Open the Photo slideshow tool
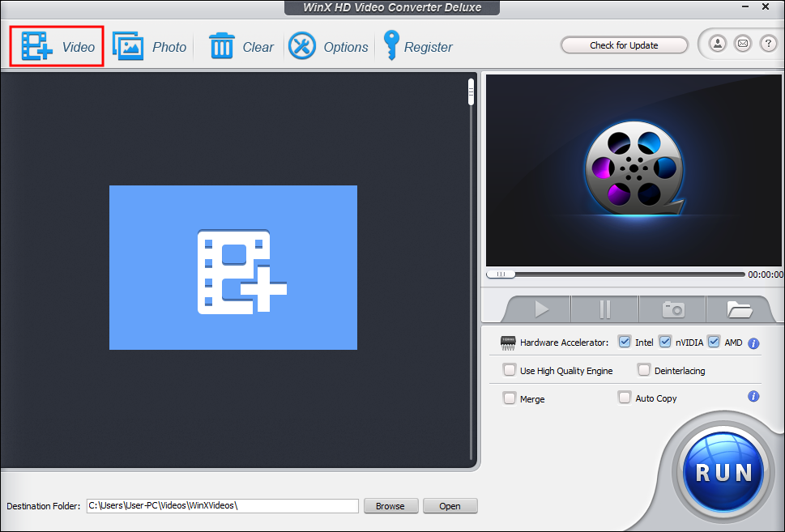The width and height of the screenshot is (785, 532). [x=128, y=46]
